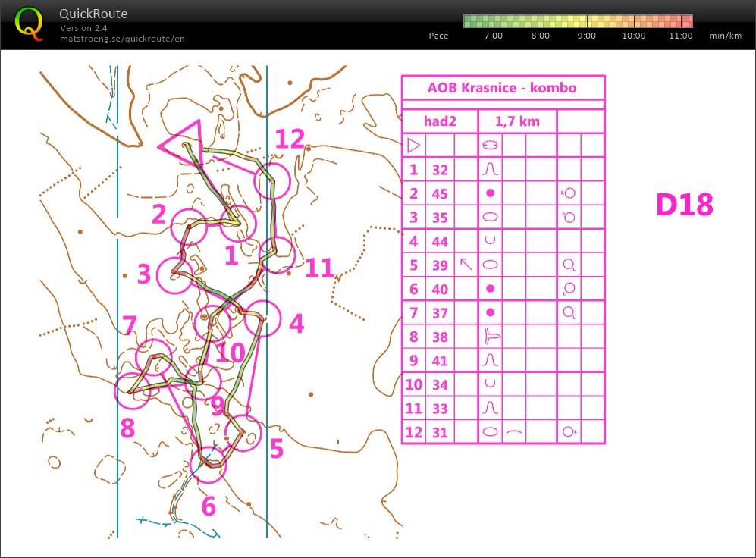Click the filled dot symbol in control 7 row
The width and height of the screenshot is (756, 558).
coord(490,312)
